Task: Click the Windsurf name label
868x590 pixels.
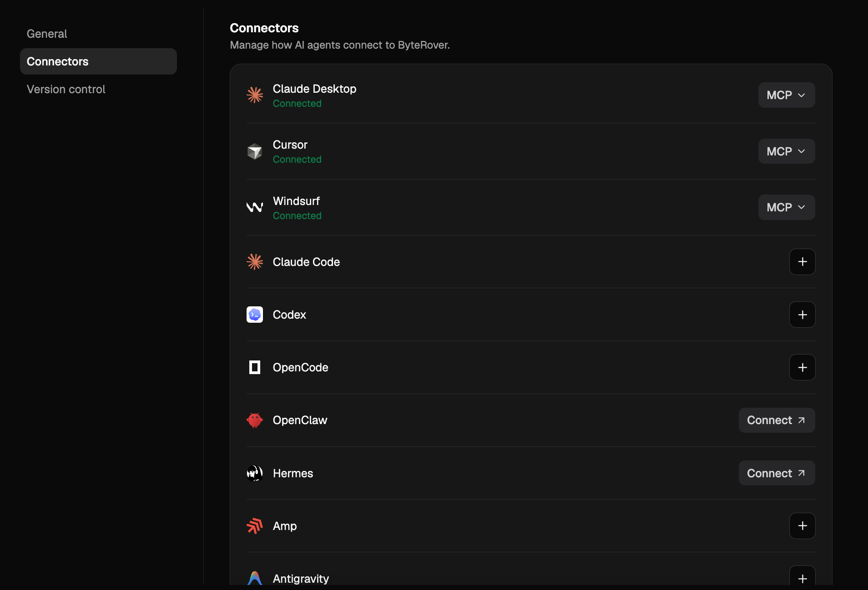Action: tap(296, 201)
